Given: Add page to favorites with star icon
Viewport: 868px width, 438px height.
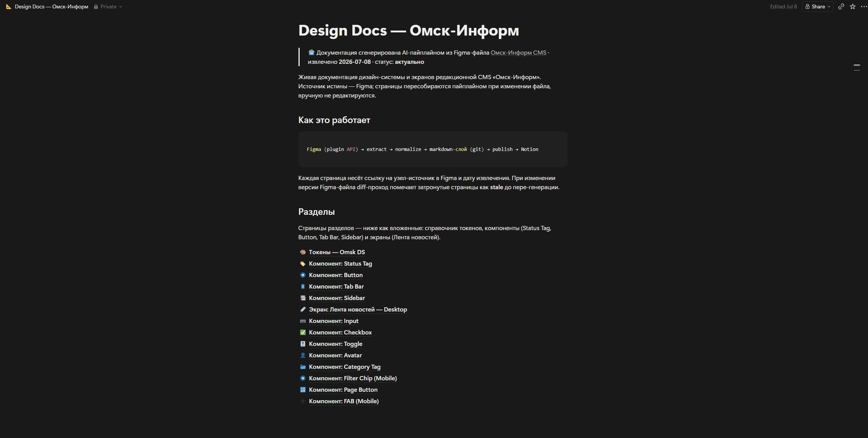Looking at the screenshot, I should point(852,6).
